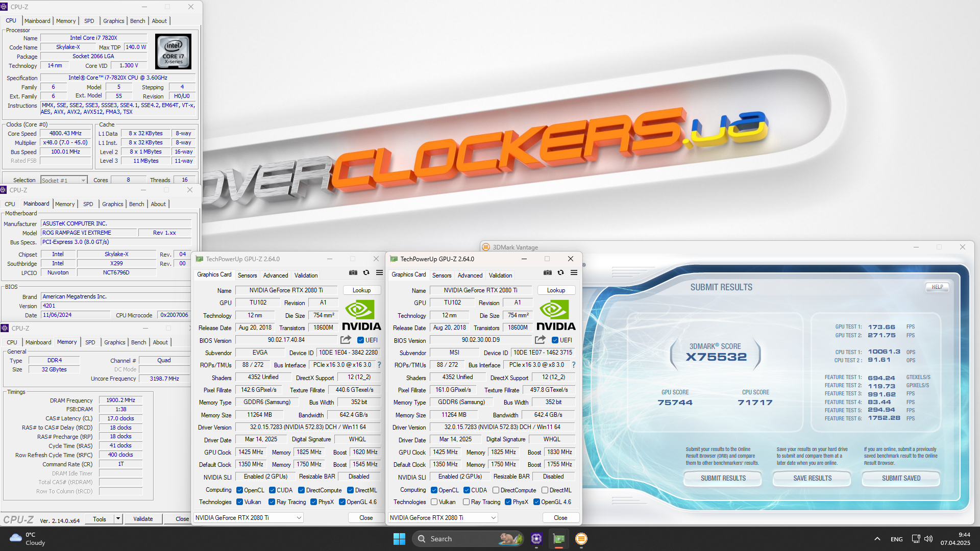Open GPU selector dropdown in right GPU-Z
This screenshot has width=980, height=551.
[443, 518]
